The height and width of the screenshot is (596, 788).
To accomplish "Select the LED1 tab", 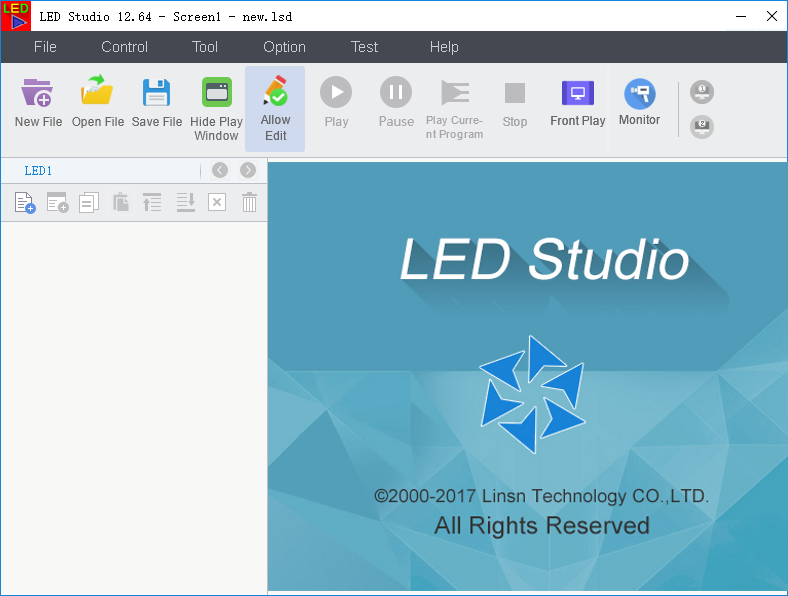I will pos(38,171).
